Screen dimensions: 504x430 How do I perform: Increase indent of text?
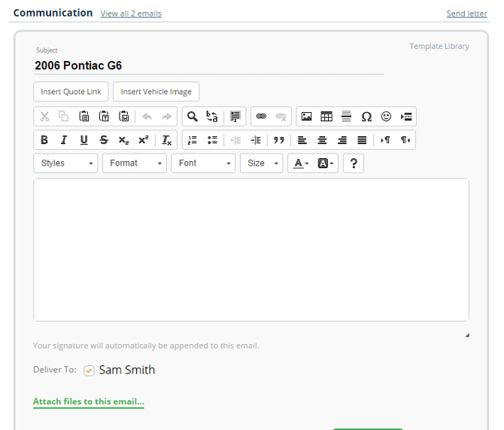256,140
